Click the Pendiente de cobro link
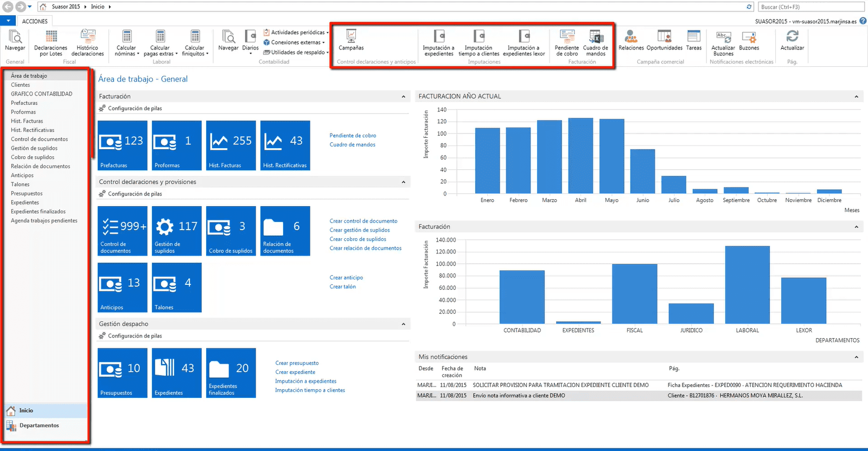Viewport: 868px width, 451px height. click(x=353, y=136)
